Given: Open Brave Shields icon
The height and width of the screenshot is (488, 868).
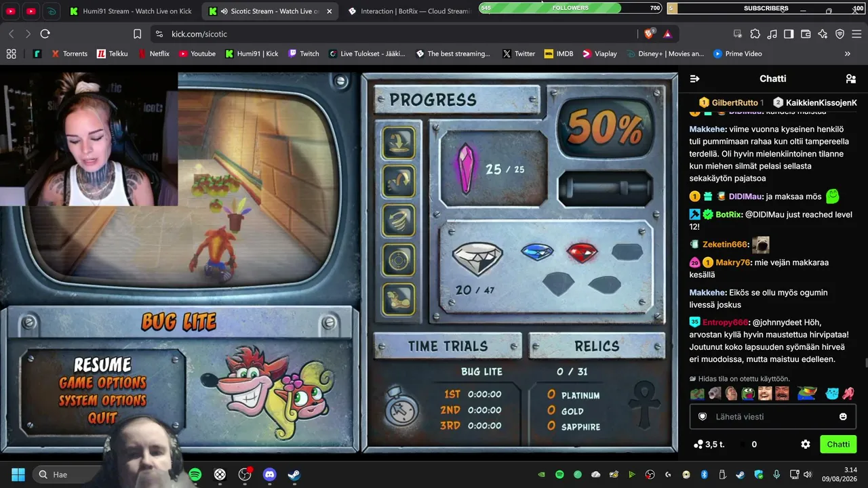Looking at the screenshot, I should click(x=649, y=34).
